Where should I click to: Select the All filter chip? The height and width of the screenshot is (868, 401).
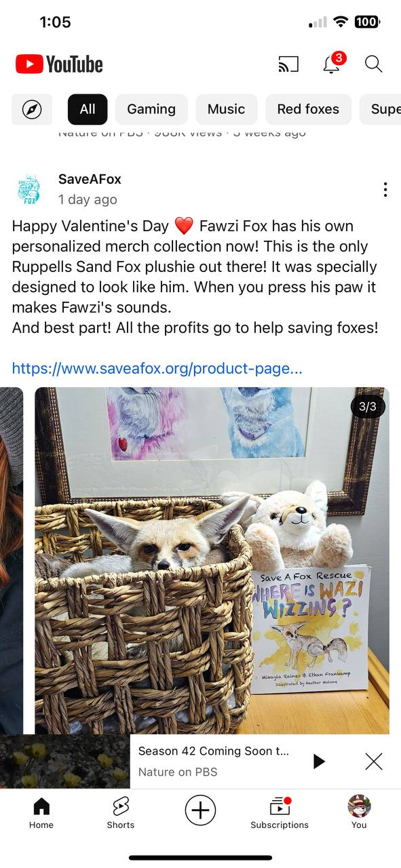pos(88,109)
